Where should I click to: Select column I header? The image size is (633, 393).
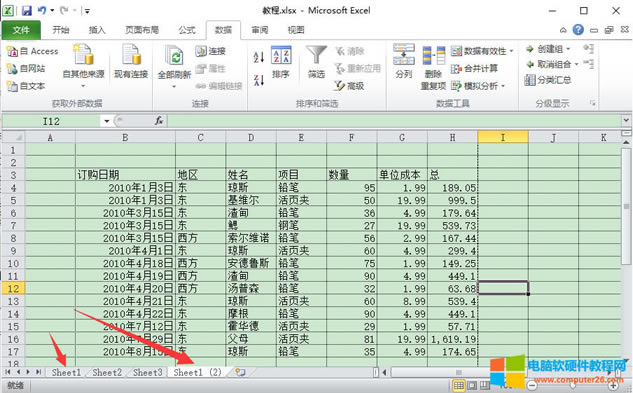pos(503,137)
